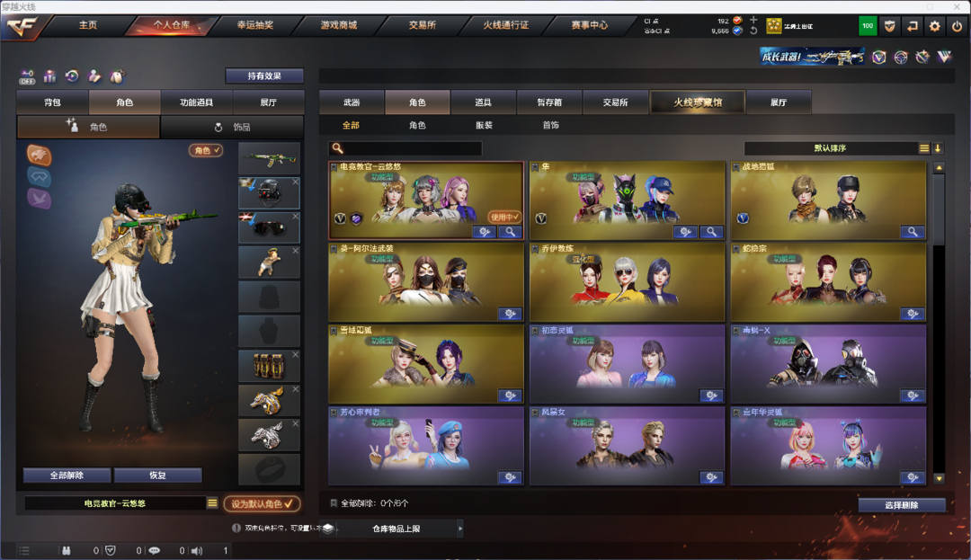The height and width of the screenshot is (560, 971).
Task: Open the growth weapon banner
Action: 812,58
